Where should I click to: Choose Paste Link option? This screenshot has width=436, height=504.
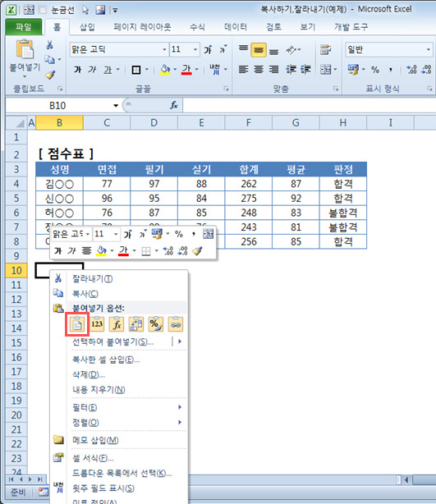pos(176,324)
